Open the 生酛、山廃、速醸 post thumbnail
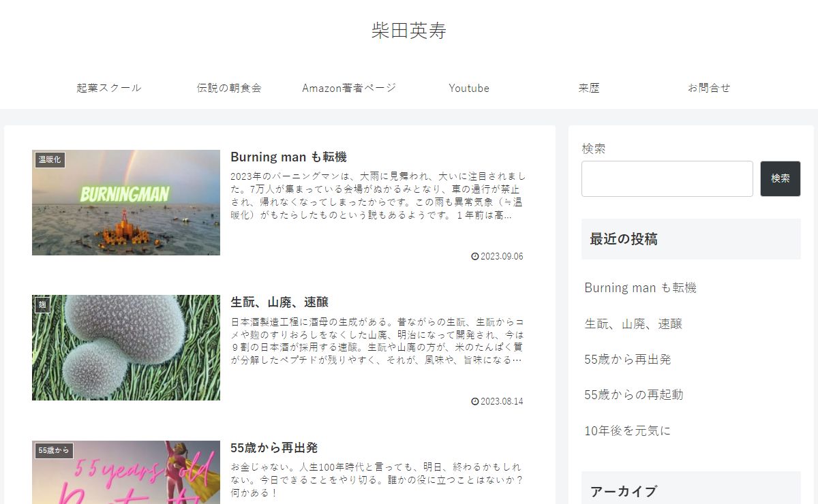 point(126,347)
